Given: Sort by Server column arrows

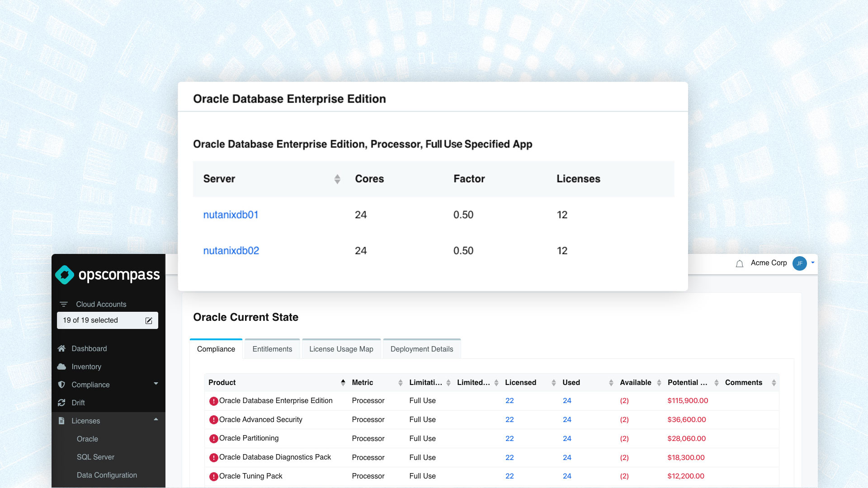Looking at the screenshot, I should click(337, 179).
